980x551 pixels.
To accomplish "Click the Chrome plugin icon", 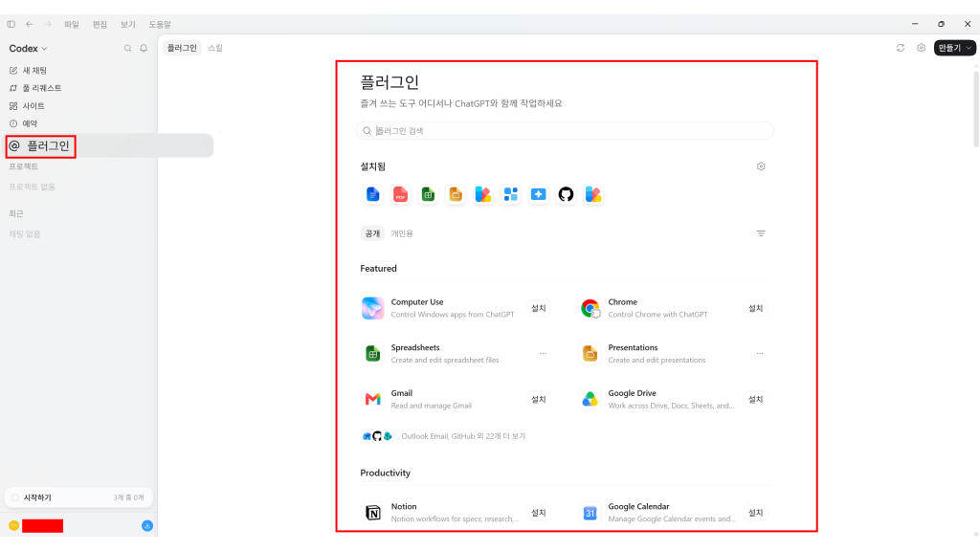I will (590, 308).
